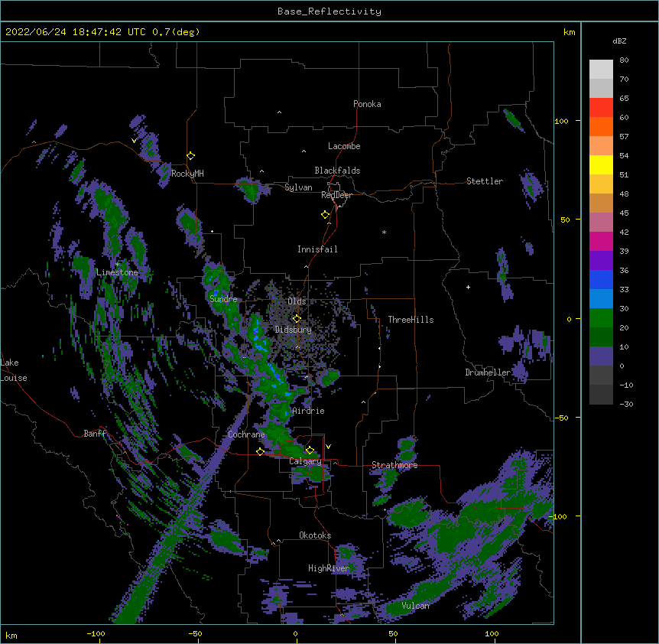The height and width of the screenshot is (644, 659).
Task: Click the yellow diamond marker beside RockyMH
Action: (190, 156)
